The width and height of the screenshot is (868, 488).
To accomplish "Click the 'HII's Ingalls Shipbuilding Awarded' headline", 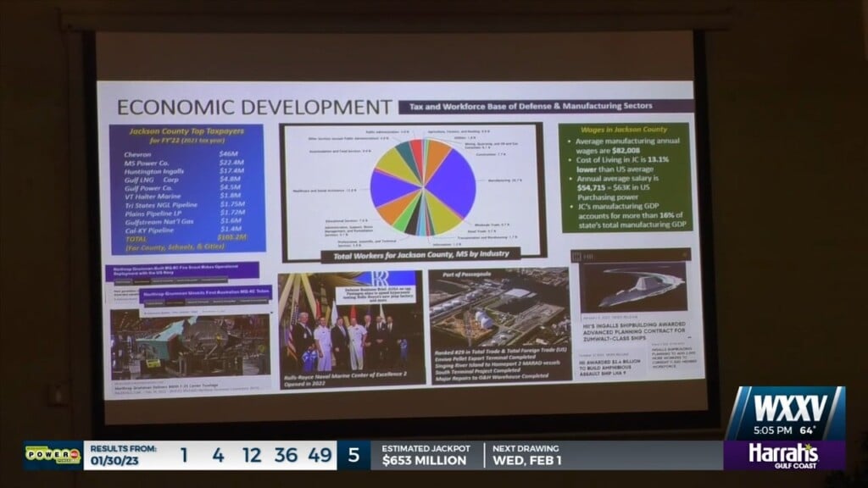I will [634, 331].
